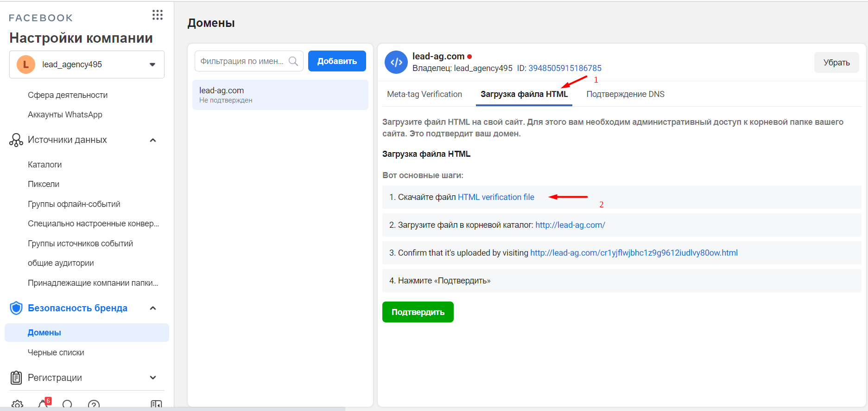Image resolution: width=868 pixels, height=411 pixels.
Task: Open the Каталоги page
Action: tap(44, 165)
